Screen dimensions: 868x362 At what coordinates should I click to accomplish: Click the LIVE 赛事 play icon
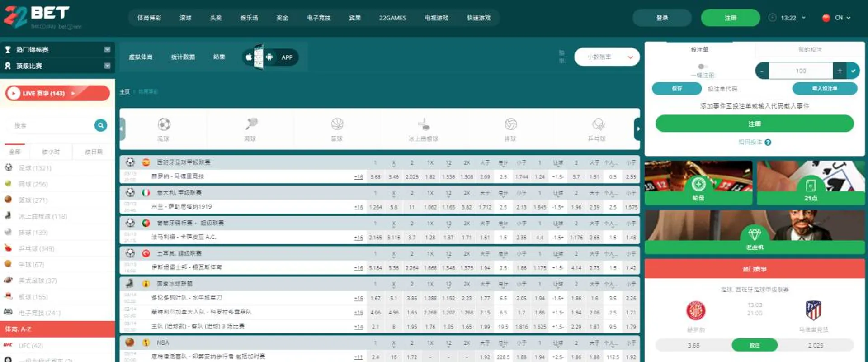(14, 93)
